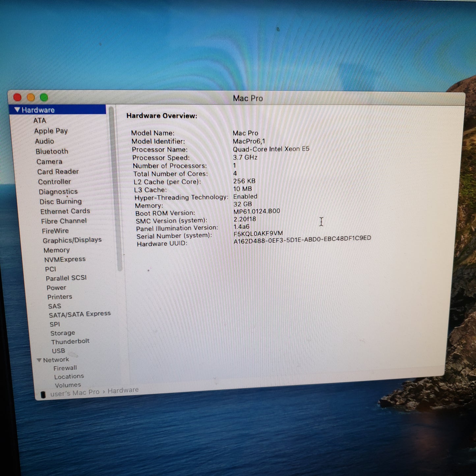This screenshot has width=476, height=476.
Task: Open the Bluetooth section
Action: (x=52, y=152)
